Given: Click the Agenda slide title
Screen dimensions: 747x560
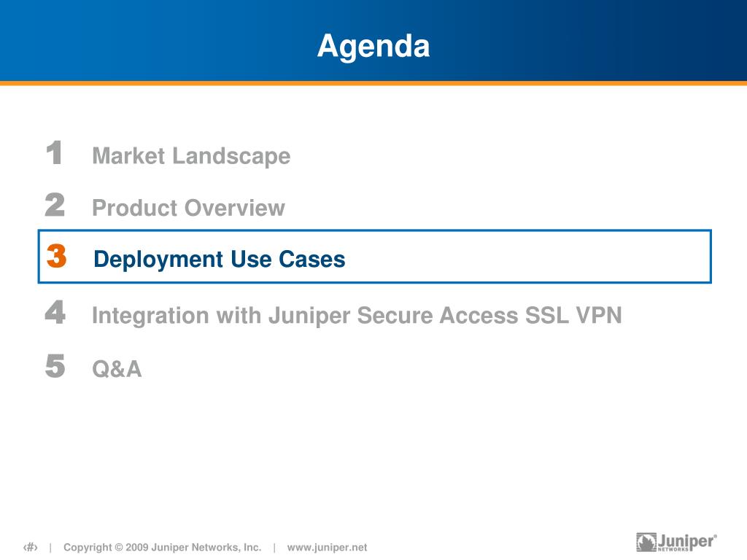Looking at the screenshot, I should pos(373,47).
